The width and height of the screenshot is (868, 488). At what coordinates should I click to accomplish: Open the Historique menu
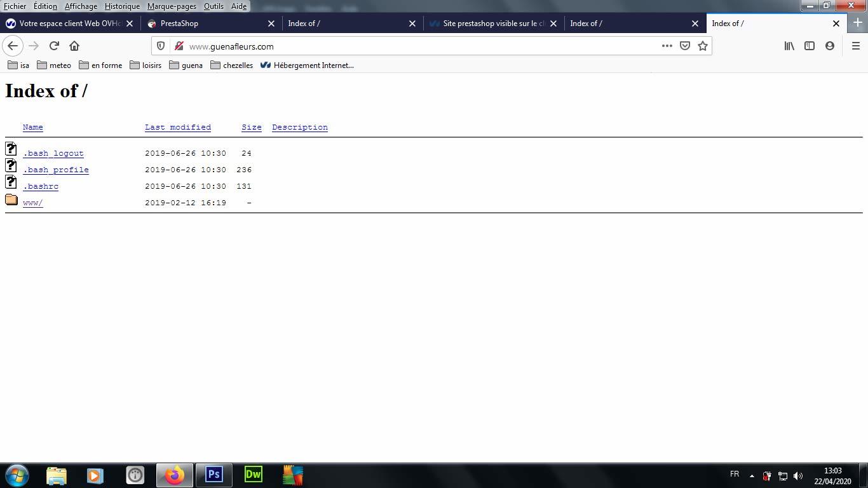pyautogui.click(x=122, y=6)
